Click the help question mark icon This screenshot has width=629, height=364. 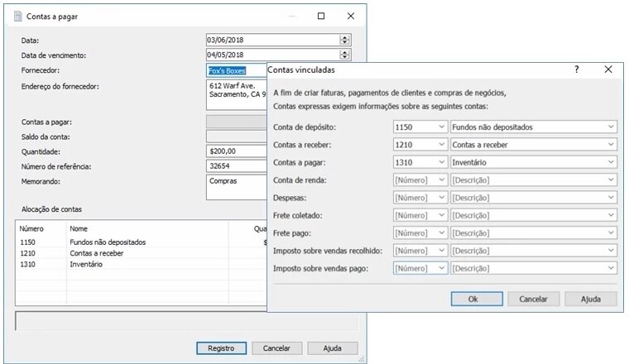pyautogui.click(x=577, y=70)
